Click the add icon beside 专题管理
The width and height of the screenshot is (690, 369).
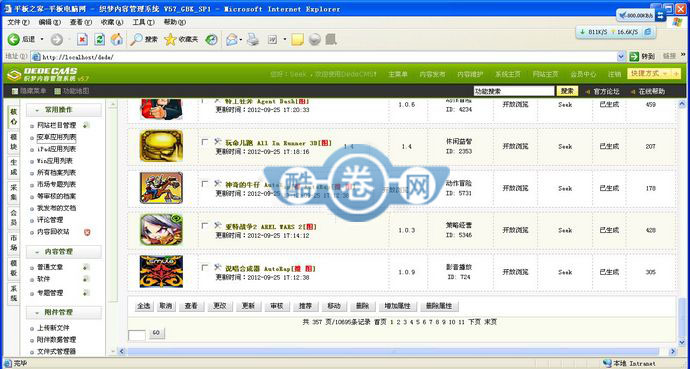point(86,293)
